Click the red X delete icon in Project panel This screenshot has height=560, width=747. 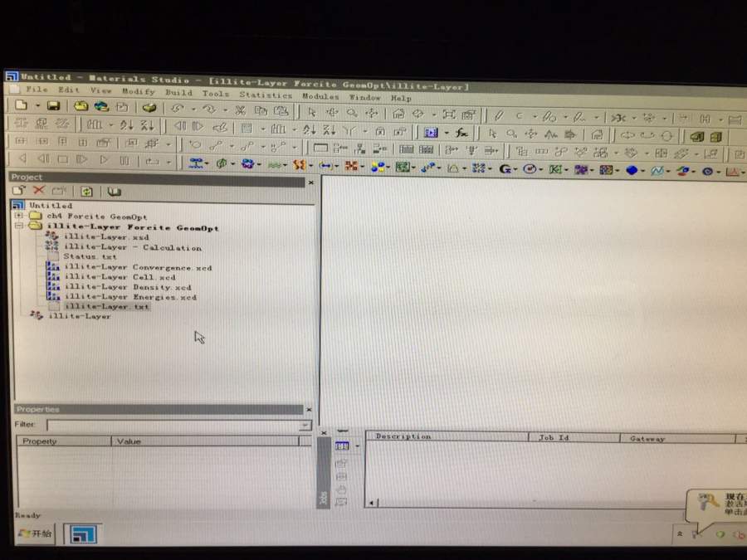[38, 191]
